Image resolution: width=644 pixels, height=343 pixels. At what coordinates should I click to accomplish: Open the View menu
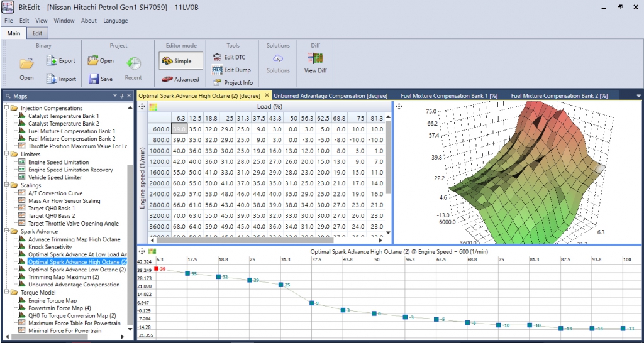(x=42, y=21)
